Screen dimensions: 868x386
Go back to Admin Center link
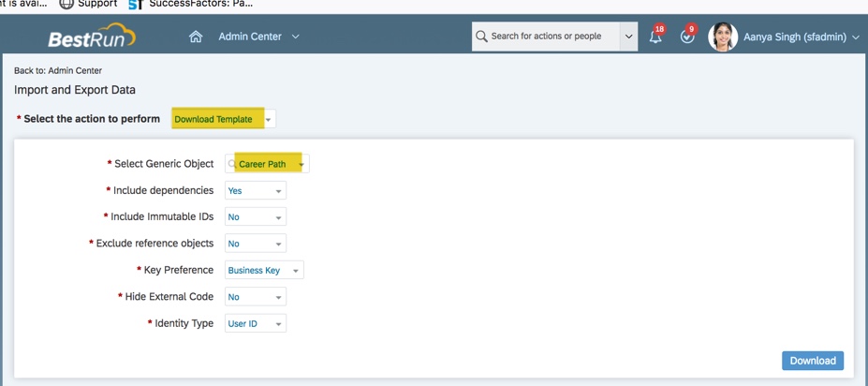coord(58,70)
